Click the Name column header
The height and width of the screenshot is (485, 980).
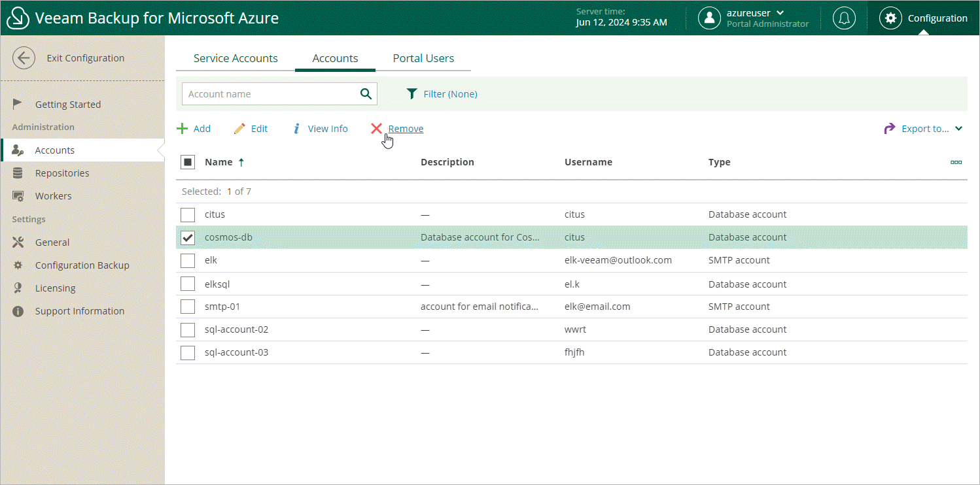(x=219, y=162)
